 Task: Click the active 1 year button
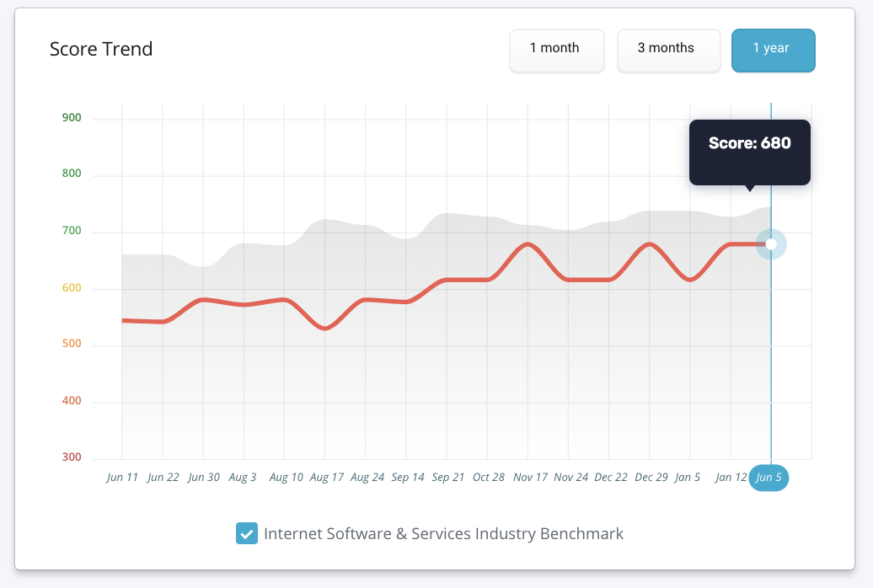pyautogui.click(x=773, y=50)
